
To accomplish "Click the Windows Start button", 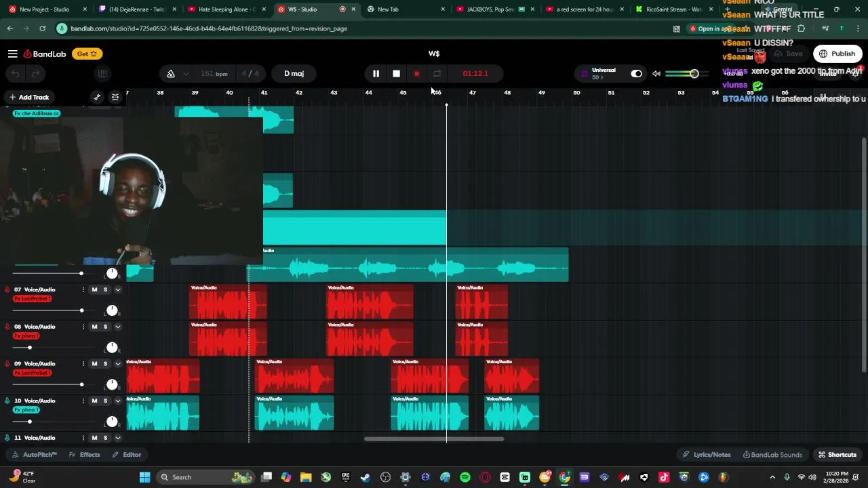I will [144, 477].
